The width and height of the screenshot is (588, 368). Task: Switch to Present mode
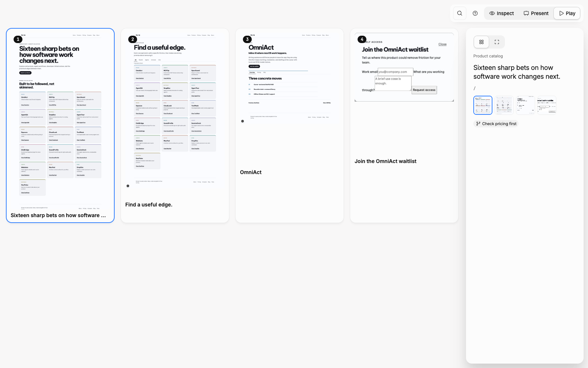click(x=536, y=13)
